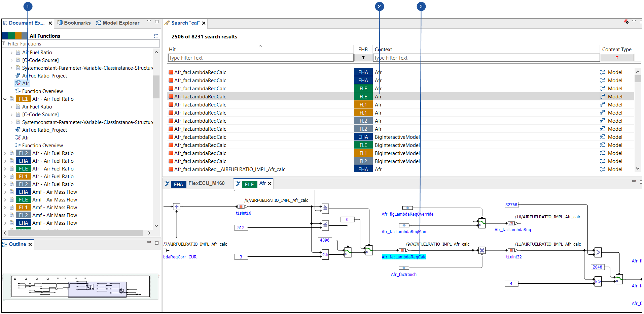Click the Afr_facStoich label in the diagram

point(403,275)
